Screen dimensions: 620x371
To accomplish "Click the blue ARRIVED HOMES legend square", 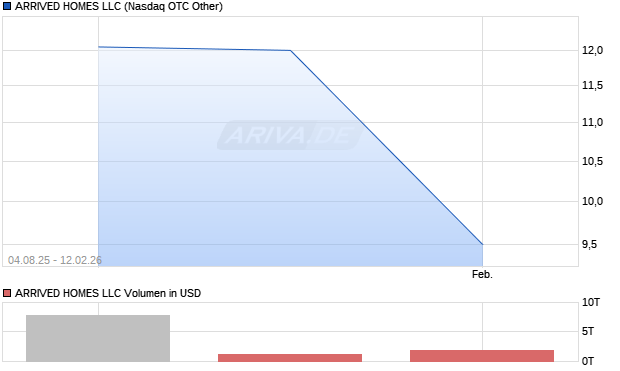I will tap(7, 6).
